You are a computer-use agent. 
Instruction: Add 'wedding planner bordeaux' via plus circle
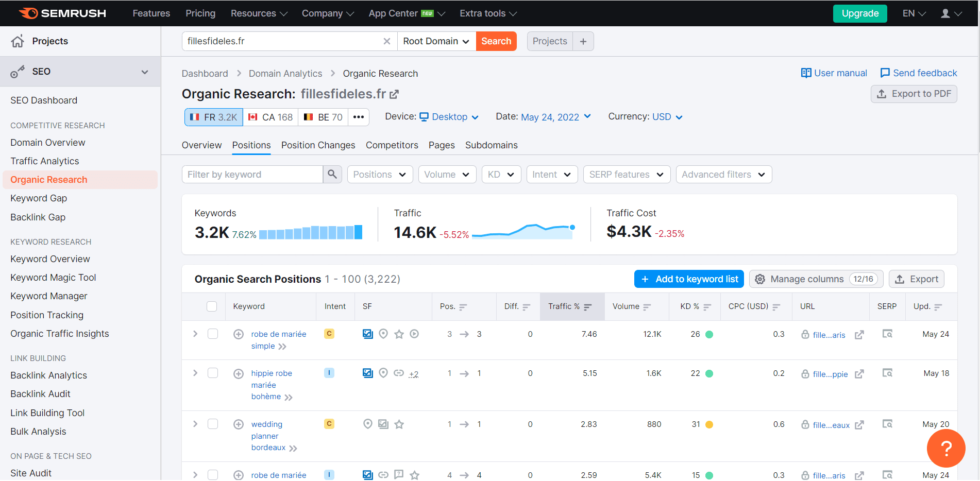239,424
